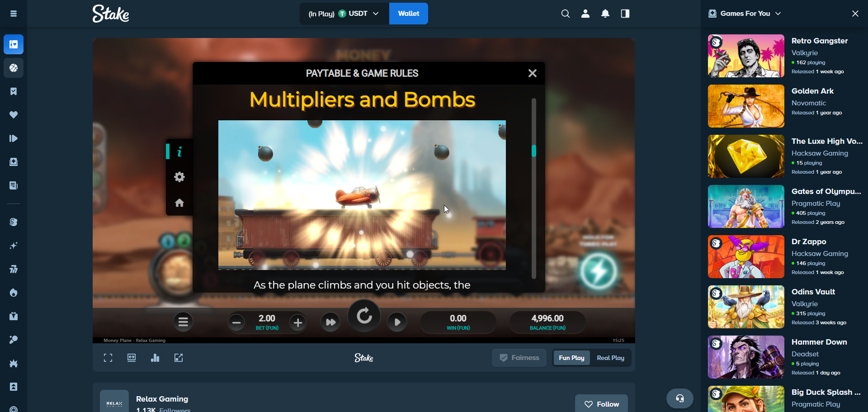The width and height of the screenshot is (868, 412).
Task: Open the Sports basketball icon in sidebar
Action: coord(14,68)
